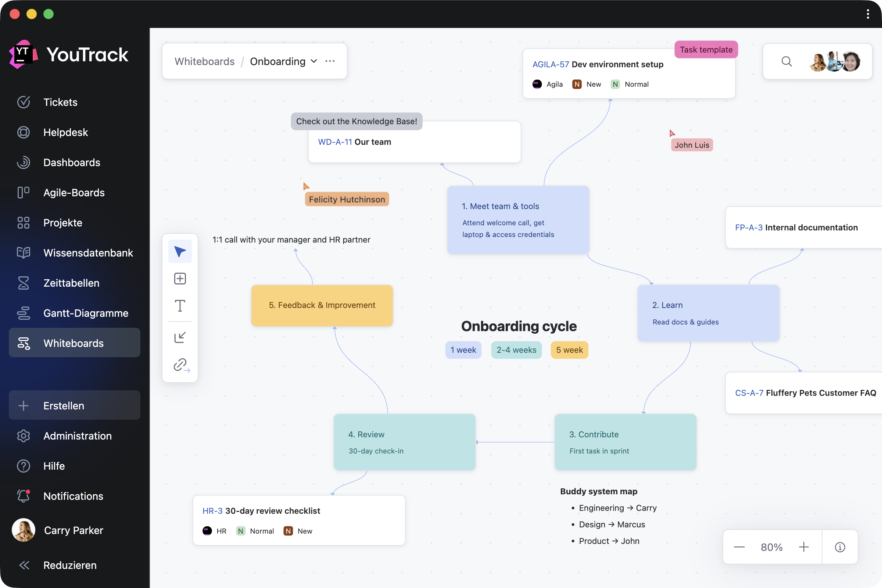Open the three-dot whiteboard options menu
Image resolution: width=882 pixels, height=588 pixels.
pos(330,61)
